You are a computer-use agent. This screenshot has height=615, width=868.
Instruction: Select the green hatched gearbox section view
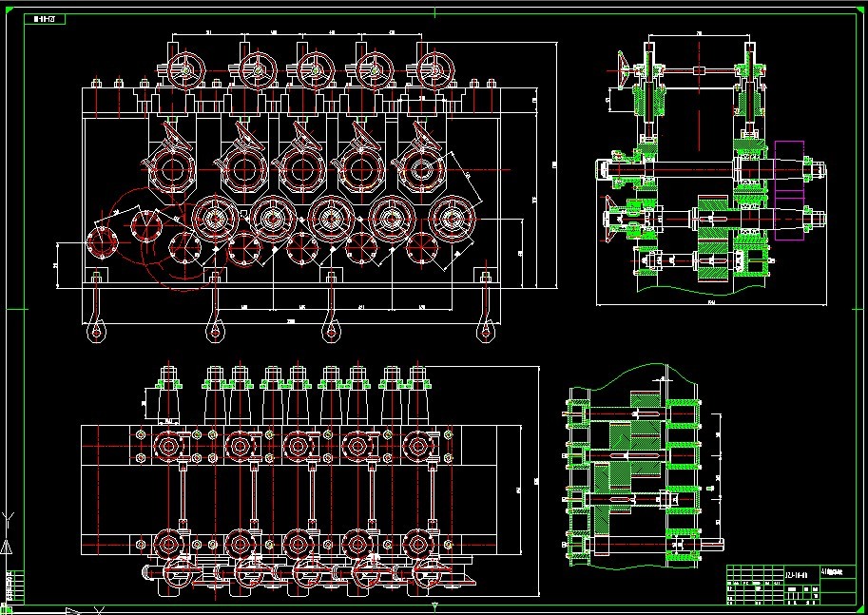[632, 471]
